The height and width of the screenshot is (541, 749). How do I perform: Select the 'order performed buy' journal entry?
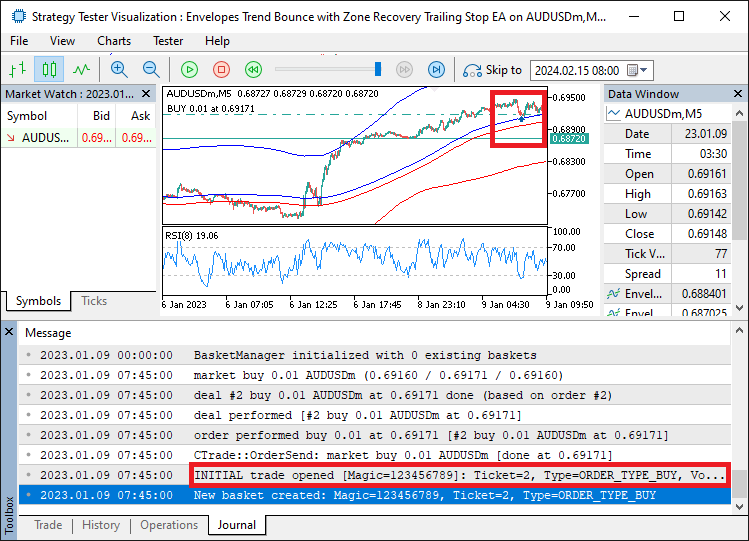coord(374,435)
